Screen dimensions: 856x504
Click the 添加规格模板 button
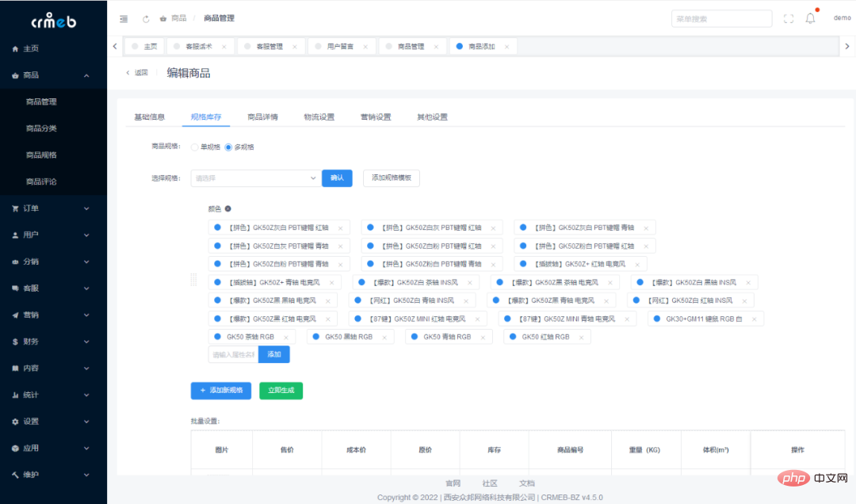392,178
